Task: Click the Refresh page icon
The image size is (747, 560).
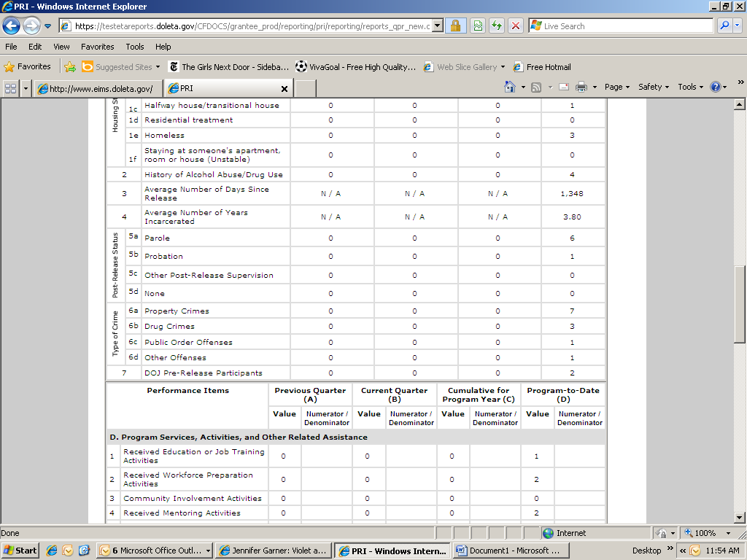Action: (x=497, y=26)
